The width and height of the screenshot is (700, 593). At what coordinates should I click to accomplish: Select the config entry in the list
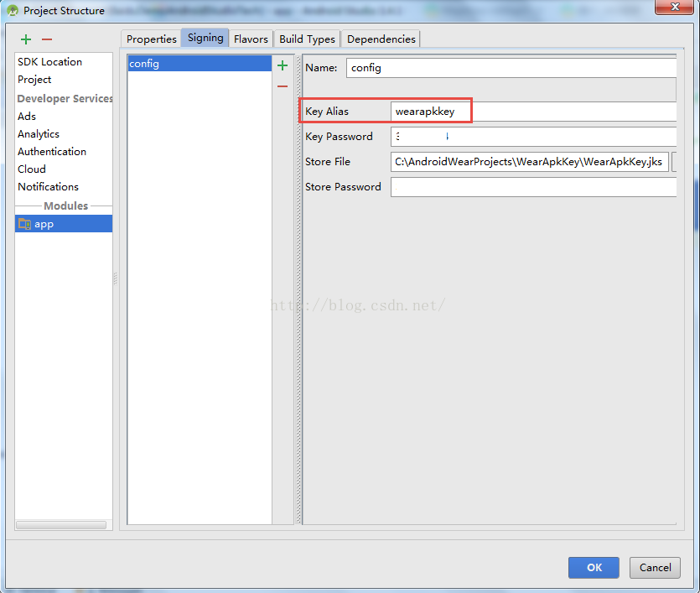(168, 63)
